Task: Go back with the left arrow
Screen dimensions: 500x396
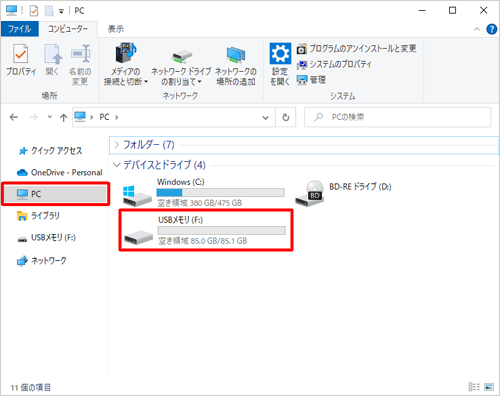Action: pos(14,117)
